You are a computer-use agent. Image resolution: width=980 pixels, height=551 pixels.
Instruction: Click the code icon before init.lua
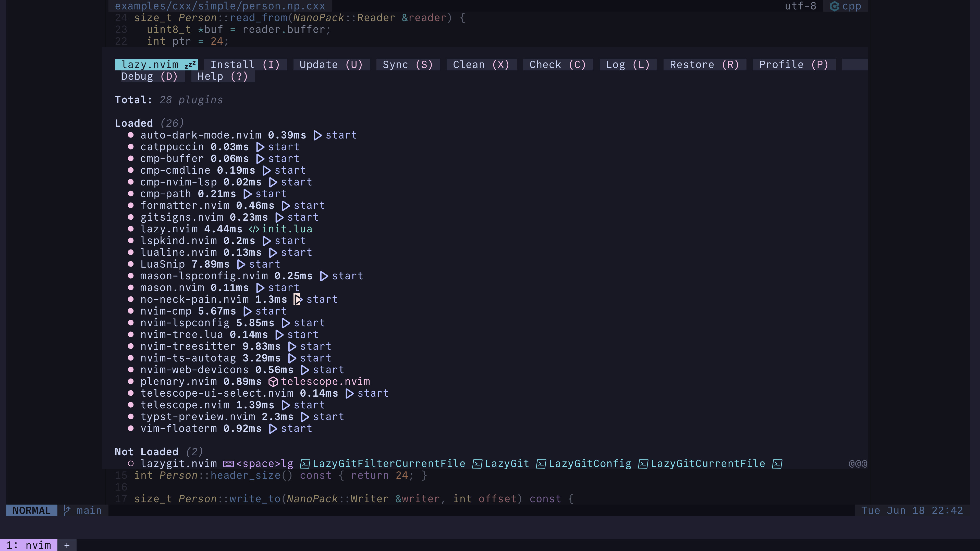coord(254,229)
